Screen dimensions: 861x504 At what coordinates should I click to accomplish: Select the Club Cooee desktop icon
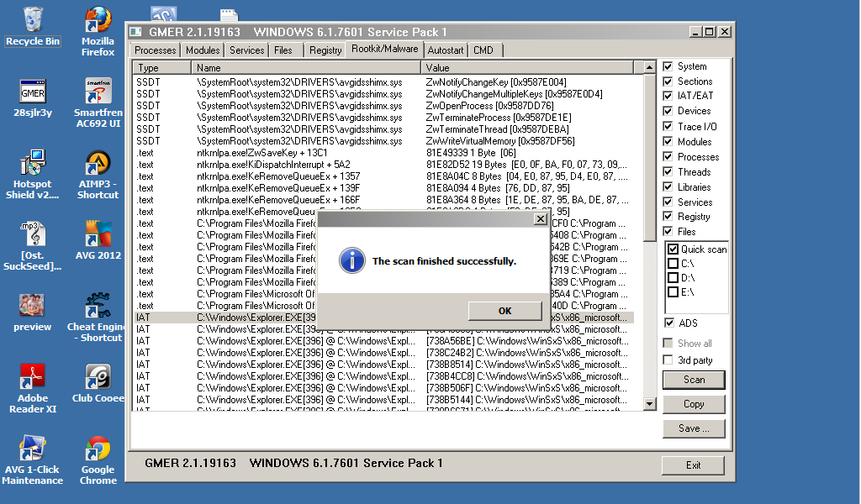[x=98, y=383]
